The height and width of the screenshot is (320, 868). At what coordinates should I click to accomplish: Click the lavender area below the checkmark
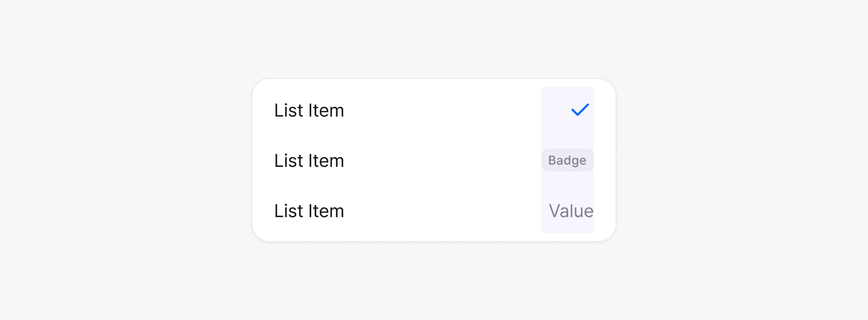tap(568, 134)
